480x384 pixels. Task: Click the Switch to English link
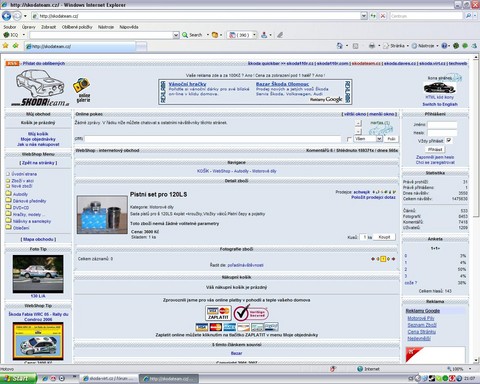pos(440,104)
